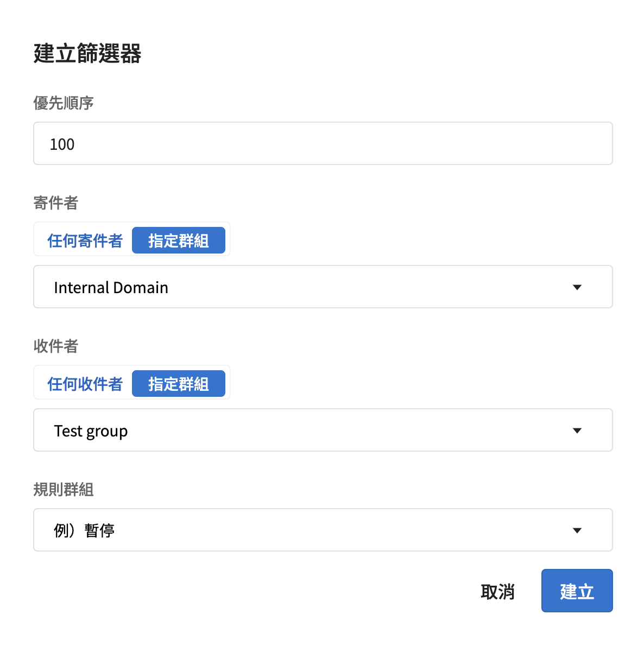Click the 100 value in priority box

click(x=62, y=144)
